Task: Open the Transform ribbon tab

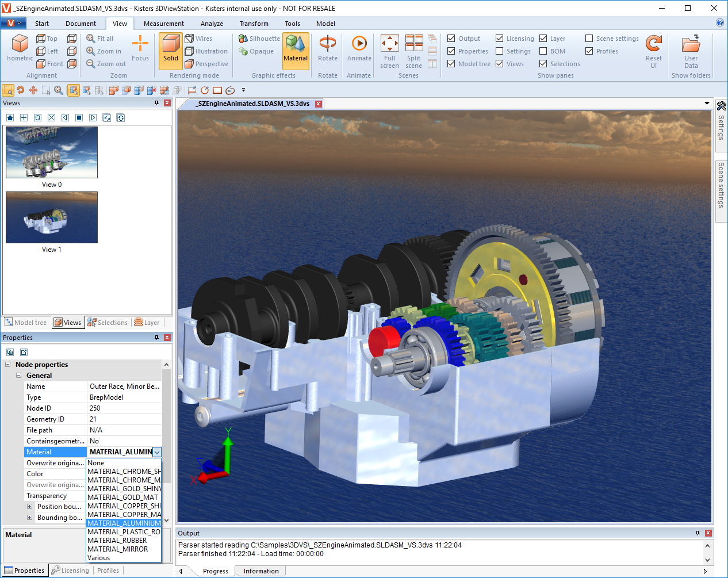Action: click(x=254, y=24)
